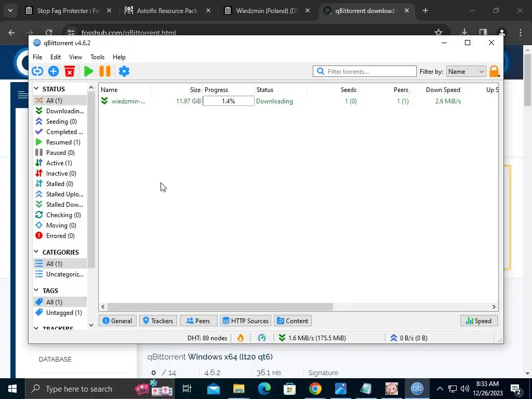
Task: Select the Active (1) filter
Action: (x=60, y=163)
